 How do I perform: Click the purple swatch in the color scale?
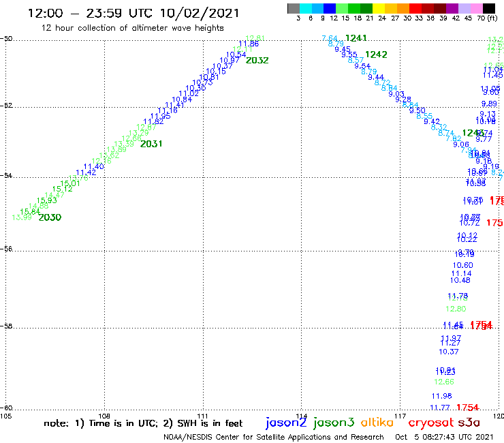pyautogui.click(x=452, y=8)
